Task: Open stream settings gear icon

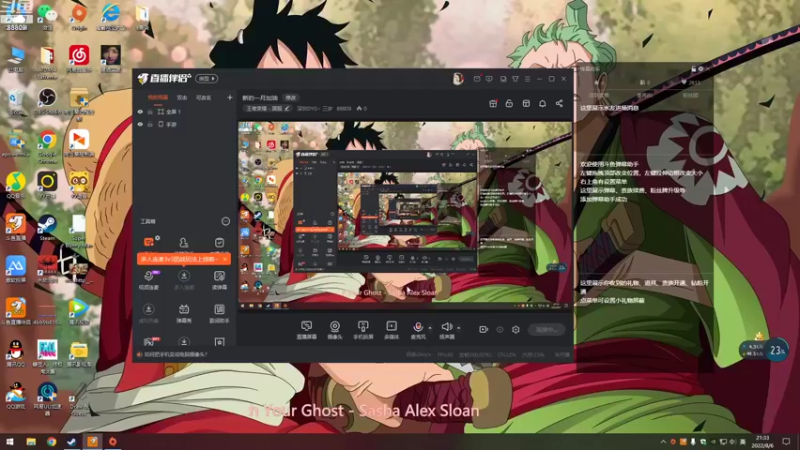Action: coord(516,330)
